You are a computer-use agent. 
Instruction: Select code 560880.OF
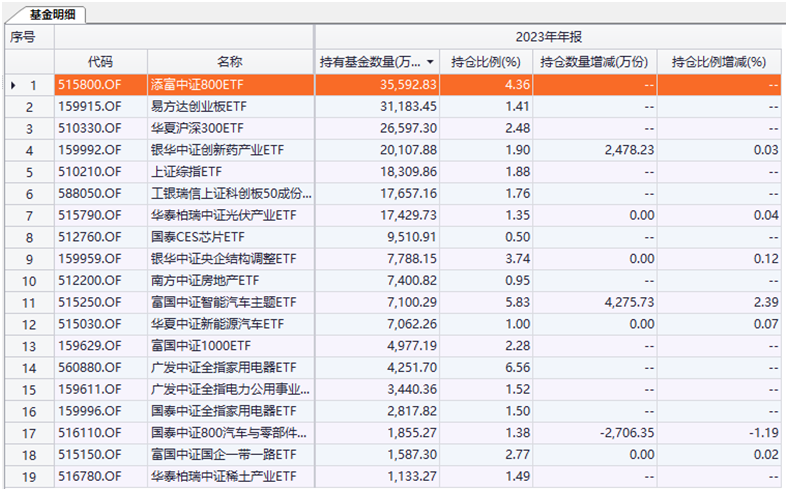[89, 368]
